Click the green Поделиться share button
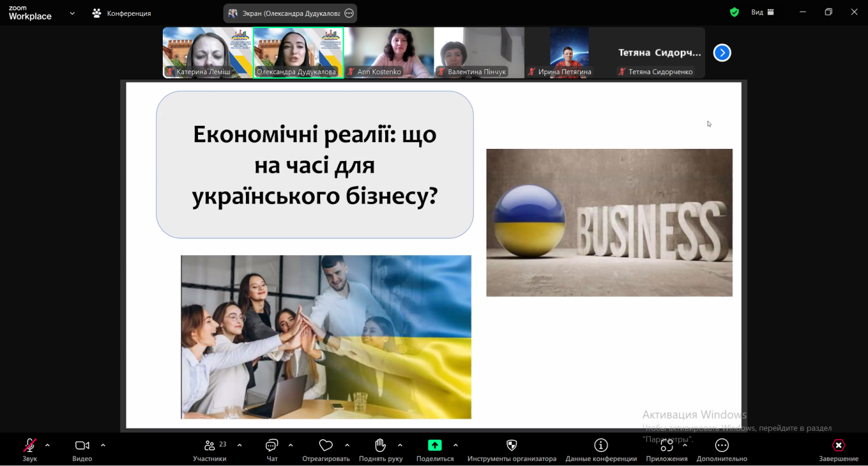The height and width of the screenshot is (466, 868). [x=435, y=445]
